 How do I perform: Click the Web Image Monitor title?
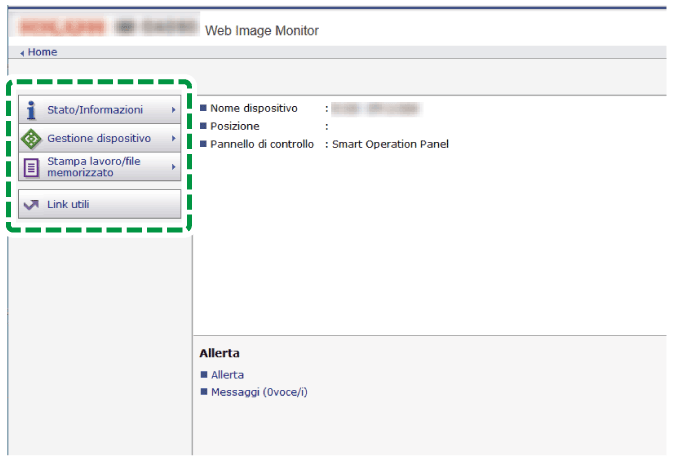262,31
